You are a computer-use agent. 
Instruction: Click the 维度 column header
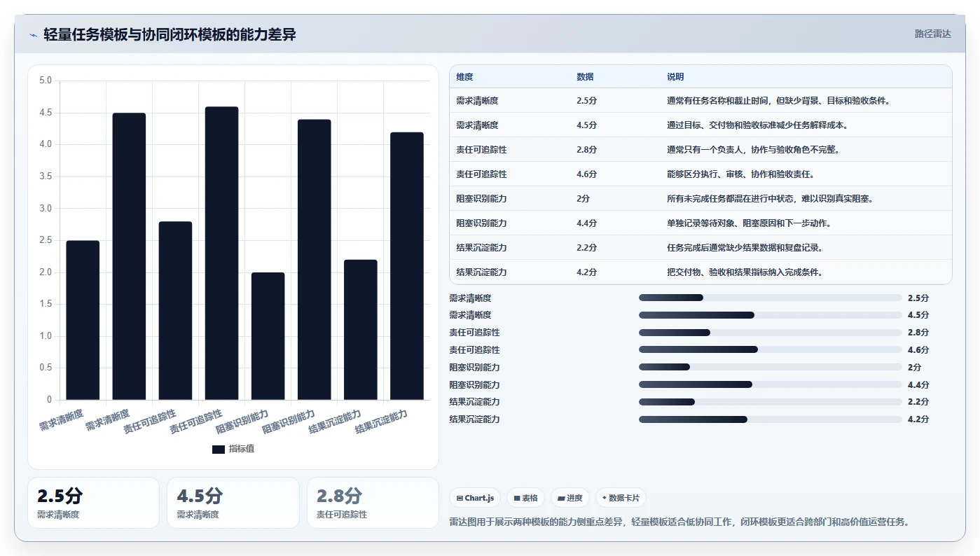[x=464, y=77]
